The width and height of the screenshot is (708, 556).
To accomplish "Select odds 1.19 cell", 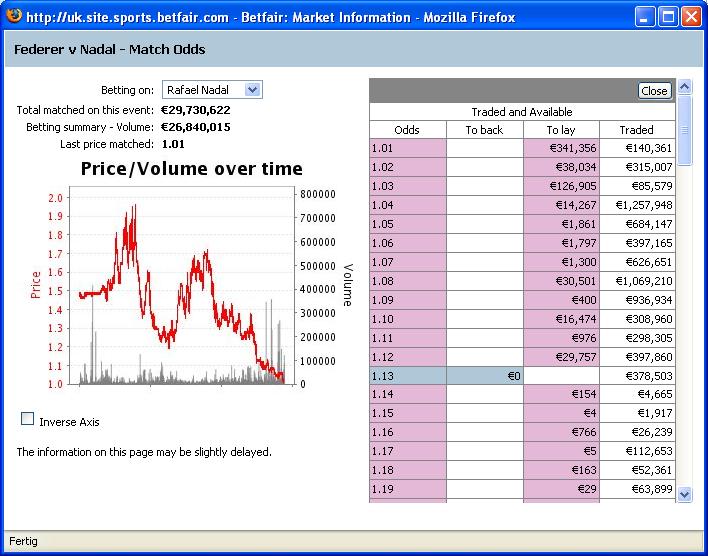I will click(x=408, y=489).
